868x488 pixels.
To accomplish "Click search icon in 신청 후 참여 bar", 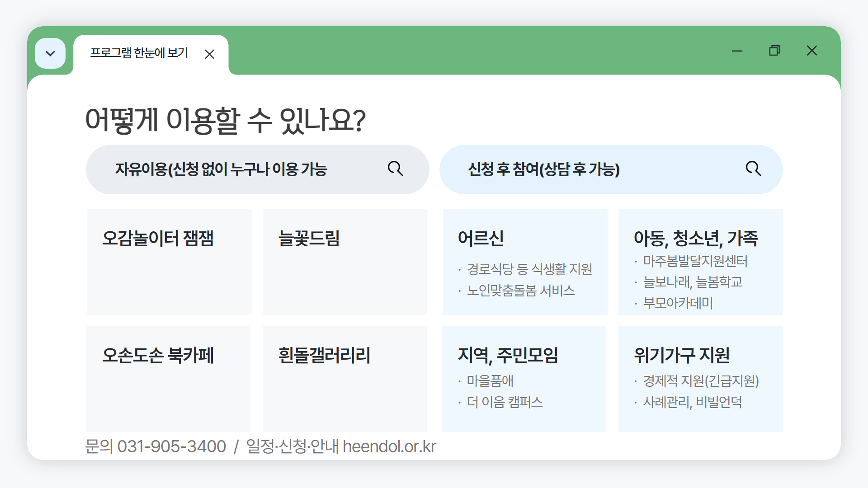I will (753, 169).
